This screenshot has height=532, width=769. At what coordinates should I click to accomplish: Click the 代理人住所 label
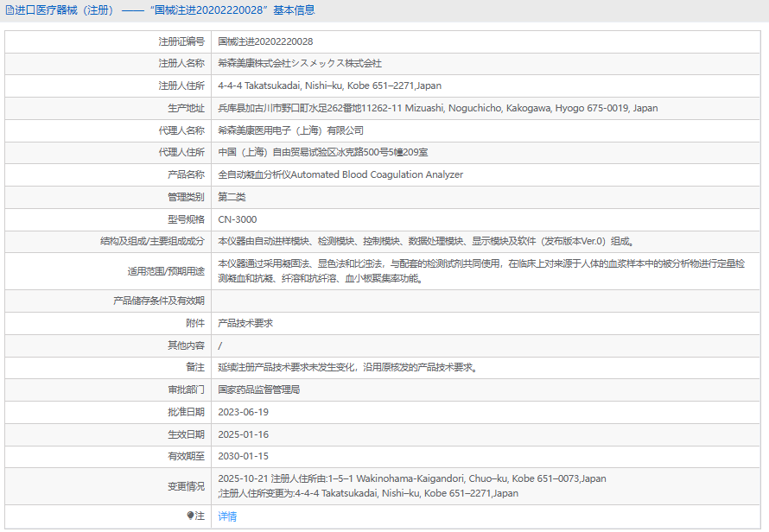[x=181, y=153]
